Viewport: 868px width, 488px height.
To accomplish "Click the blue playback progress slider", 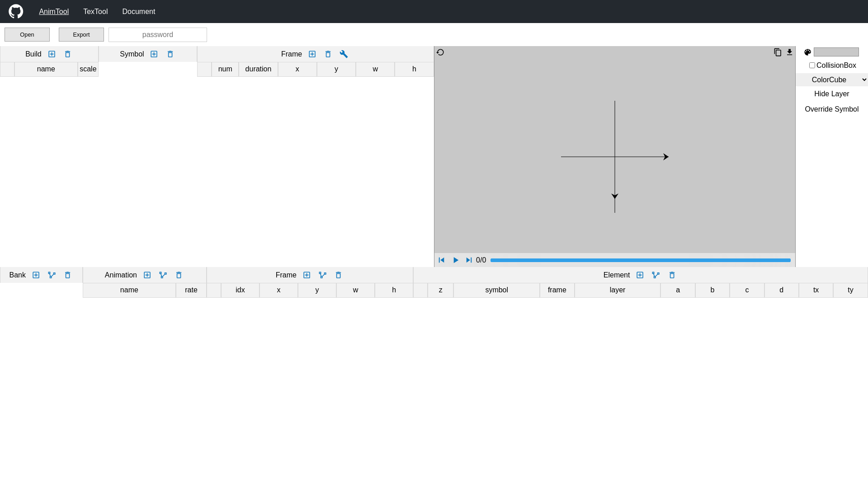I will (x=641, y=260).
